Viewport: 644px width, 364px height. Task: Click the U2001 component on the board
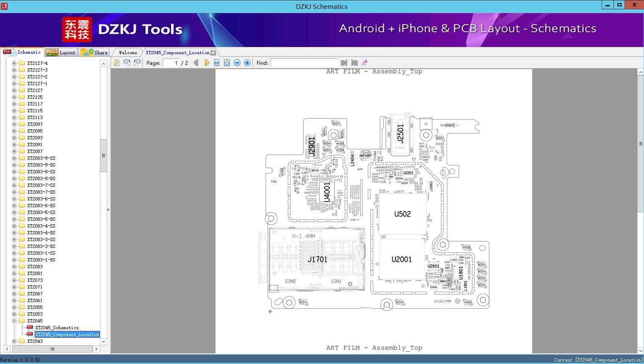pyautogui.click(x=401, y=259)
